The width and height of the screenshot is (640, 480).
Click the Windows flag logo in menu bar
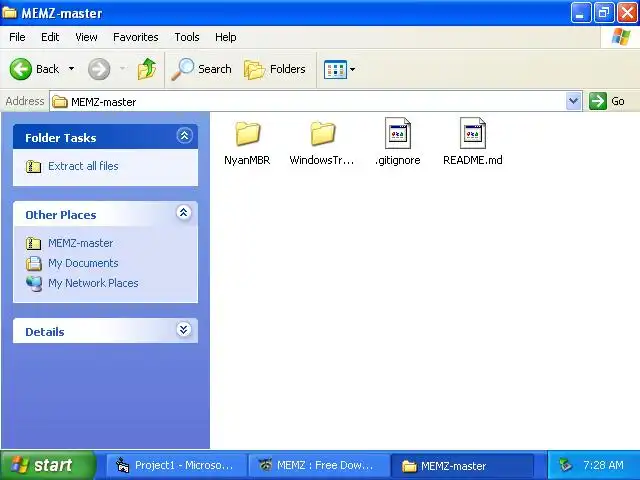[621, 37]
